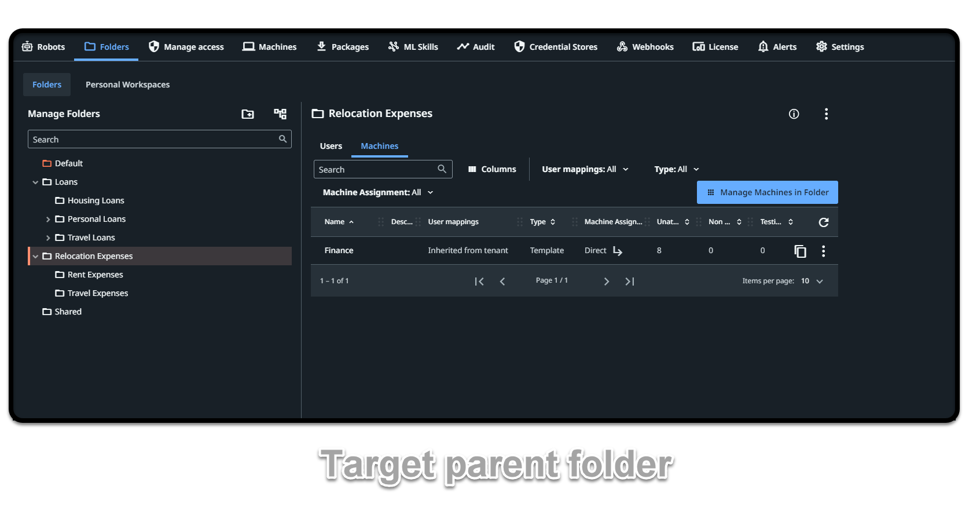Click the create new folder icon
The image size is (980, 508).
coord(248,114)
